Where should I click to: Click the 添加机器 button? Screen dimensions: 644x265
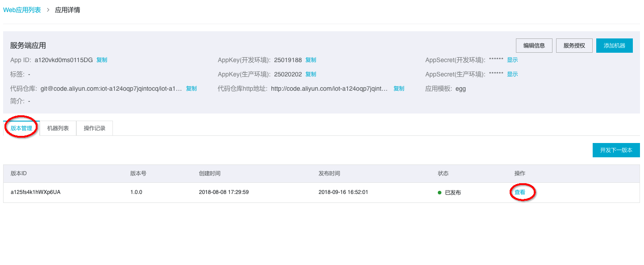pyautogui.click(x=615, y=46)
